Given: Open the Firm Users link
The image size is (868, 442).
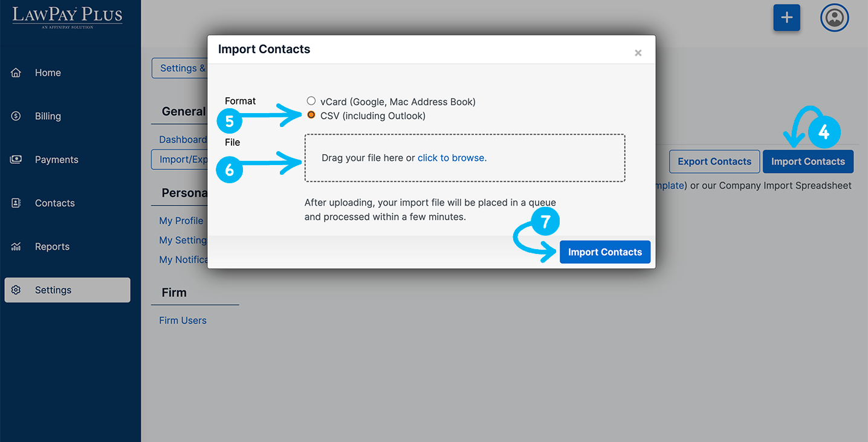Looking at the screenshot, I should tap(183, 320).
